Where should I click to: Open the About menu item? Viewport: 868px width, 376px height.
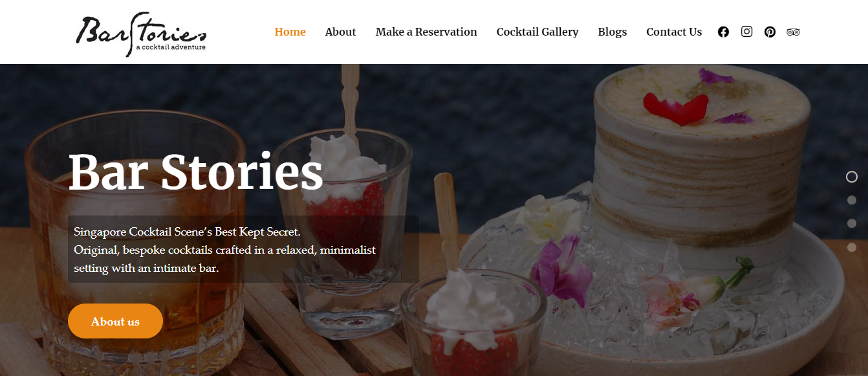click(x=340, y=32)
